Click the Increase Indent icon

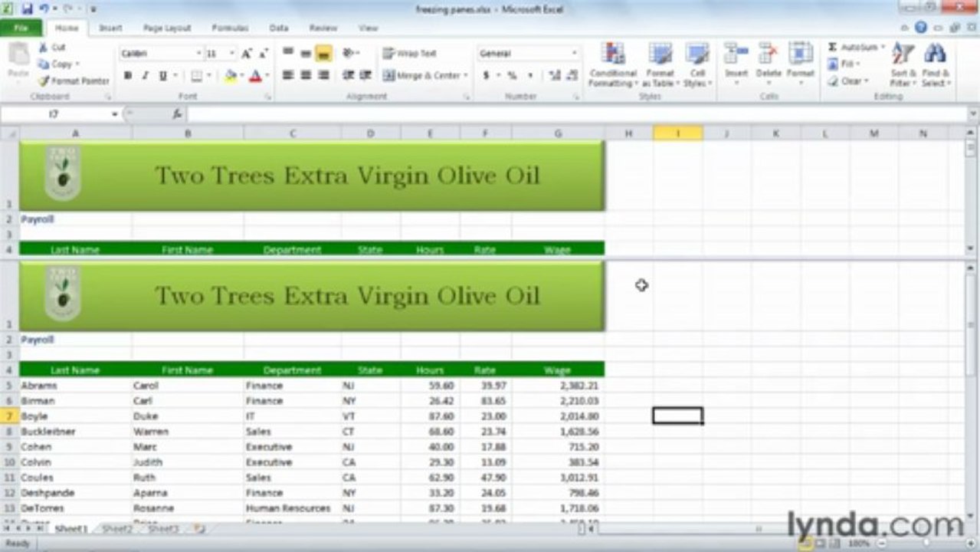(x=365, y=75)
